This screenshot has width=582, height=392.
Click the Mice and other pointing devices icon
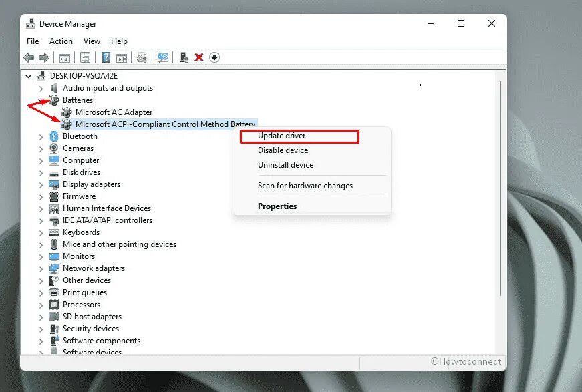click(x=54, y=244)
